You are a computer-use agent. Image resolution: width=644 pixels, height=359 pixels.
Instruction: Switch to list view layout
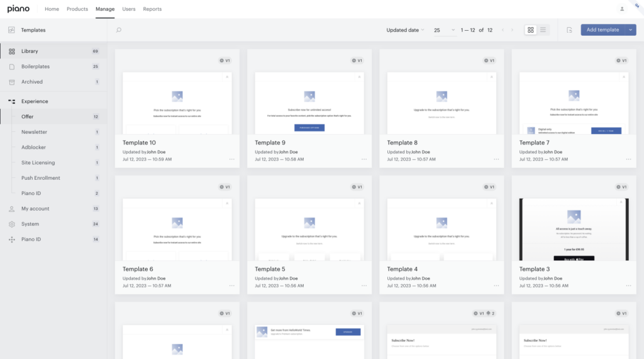pos(543,30)
